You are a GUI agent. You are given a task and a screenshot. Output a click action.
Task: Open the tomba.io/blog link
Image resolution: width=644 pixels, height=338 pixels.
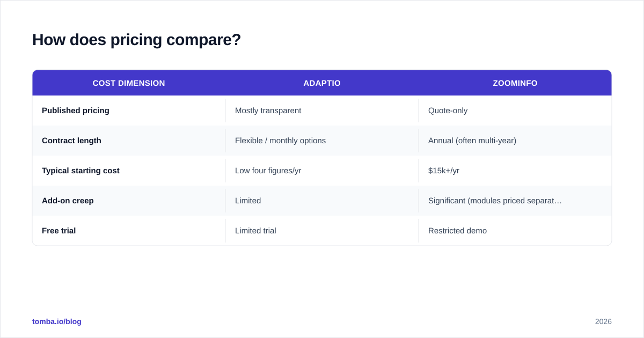coord(57,321)
